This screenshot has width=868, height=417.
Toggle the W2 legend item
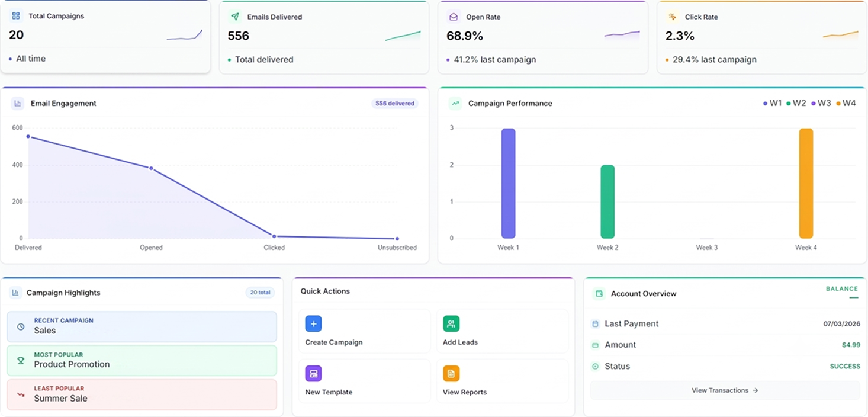coord(796,103)
